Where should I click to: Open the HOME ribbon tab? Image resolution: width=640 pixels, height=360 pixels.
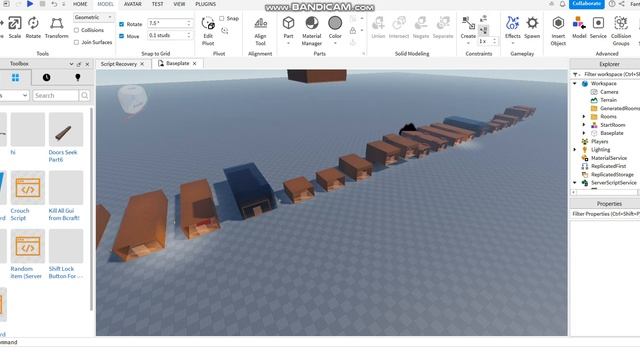80,4
